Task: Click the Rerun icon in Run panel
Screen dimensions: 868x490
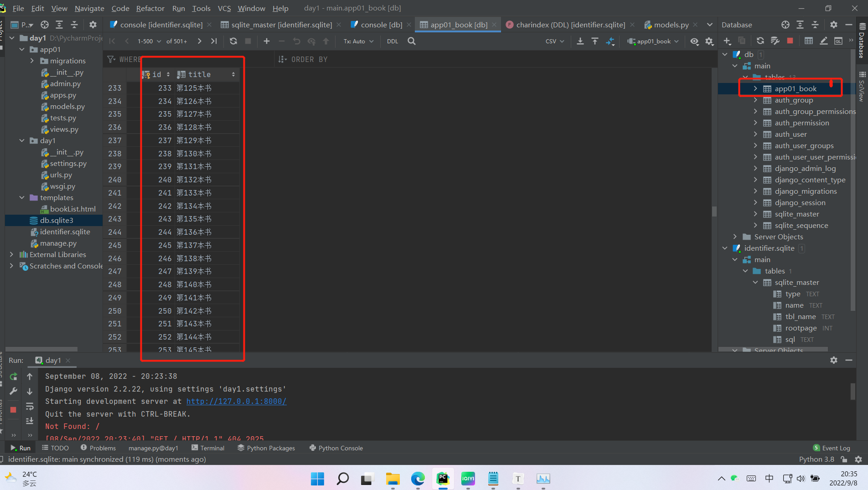Action: 14,377
